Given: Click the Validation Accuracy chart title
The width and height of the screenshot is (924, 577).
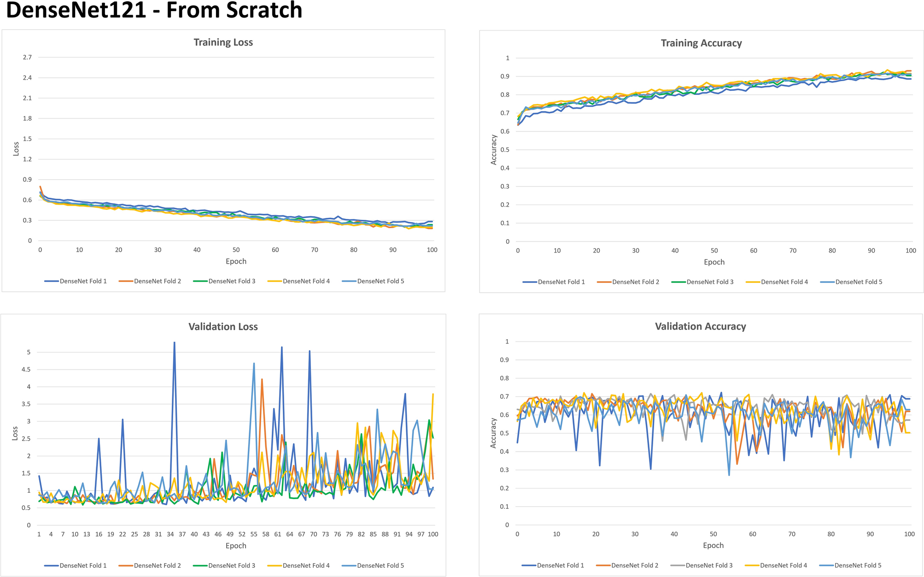Looking at the screenshot, I should [x=700, y=326].
